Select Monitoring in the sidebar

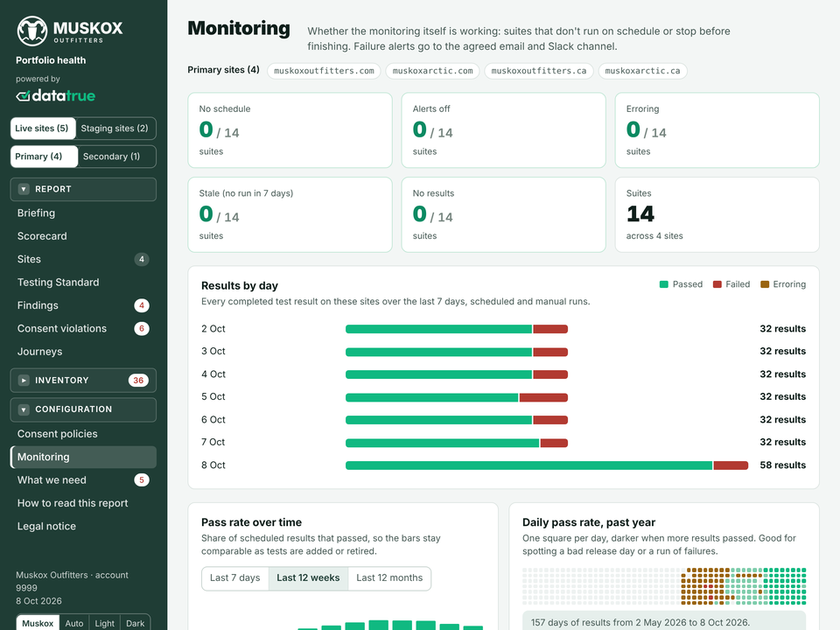click(83, 457)
